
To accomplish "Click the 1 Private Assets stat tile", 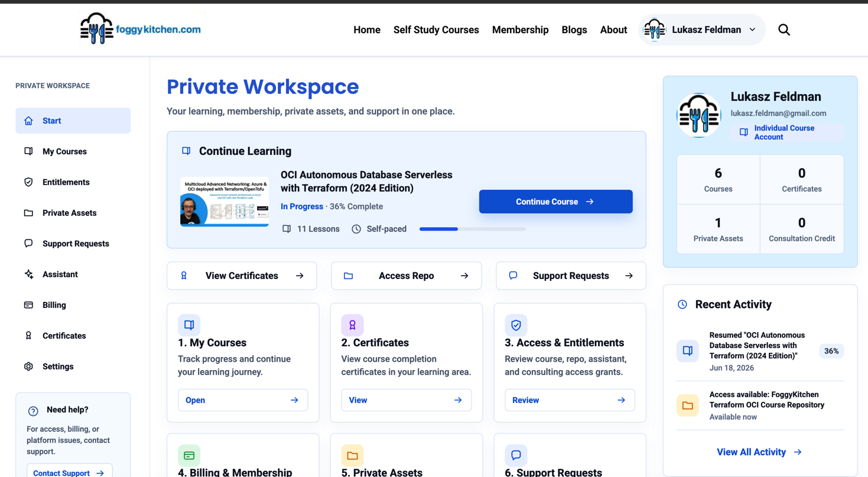I will coord(718,229).
